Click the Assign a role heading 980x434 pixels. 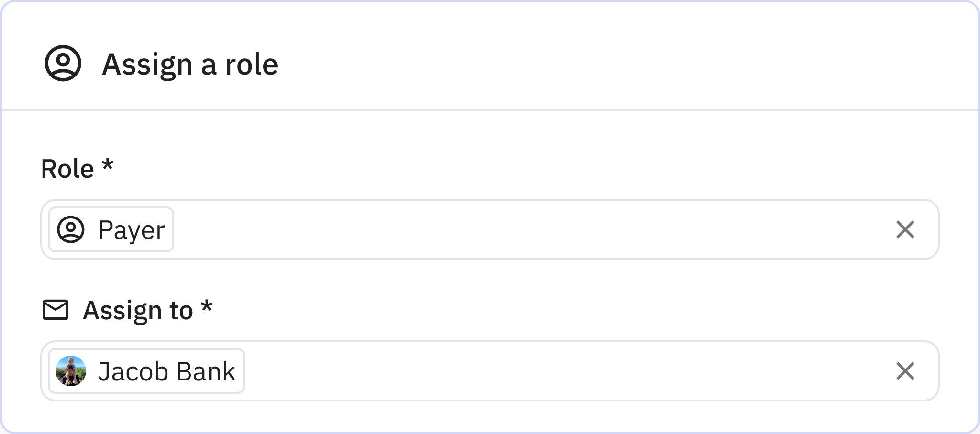click(190, 64)
